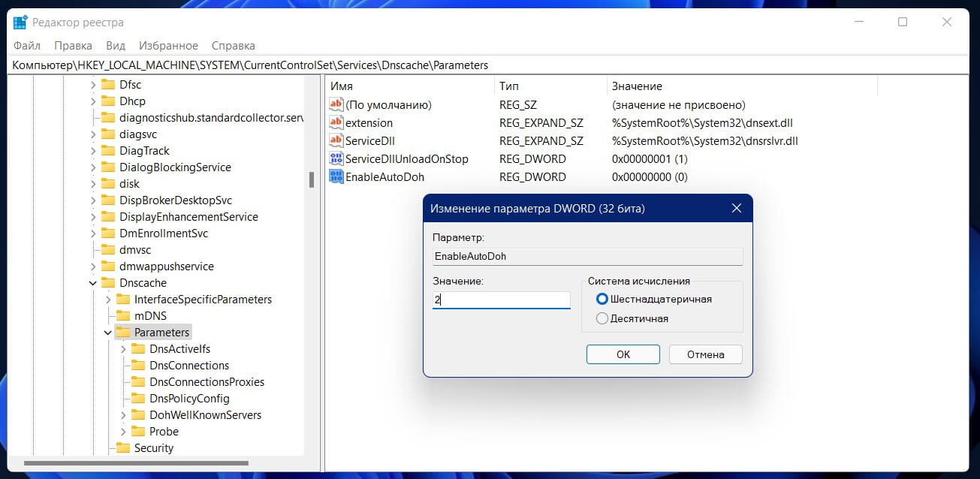Close the DWORD edit dialog
This screenshot has height=479, width=980.
[x=736, y=208]
